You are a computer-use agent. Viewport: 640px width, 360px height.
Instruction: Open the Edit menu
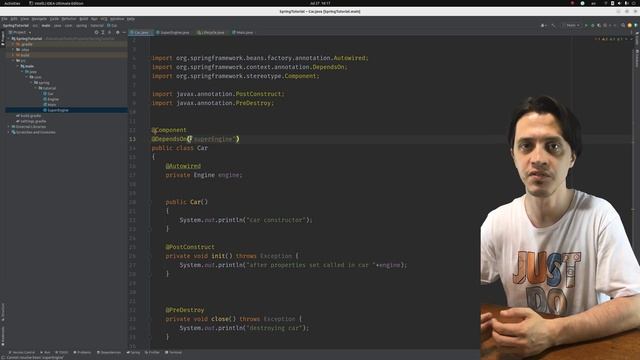click(x=14, y=19)
